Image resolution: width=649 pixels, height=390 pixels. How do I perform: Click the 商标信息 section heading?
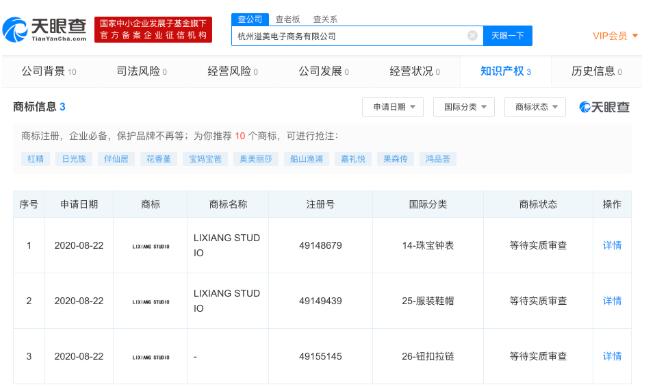[39, 107]
